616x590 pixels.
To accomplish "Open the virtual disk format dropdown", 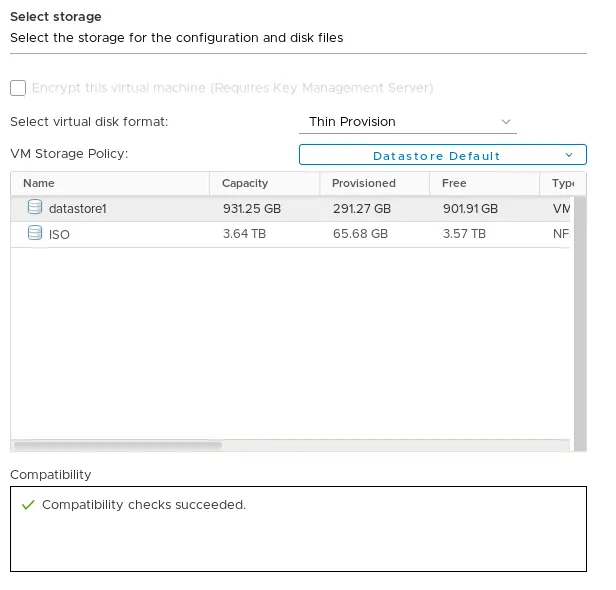I will tap(407, 122).
